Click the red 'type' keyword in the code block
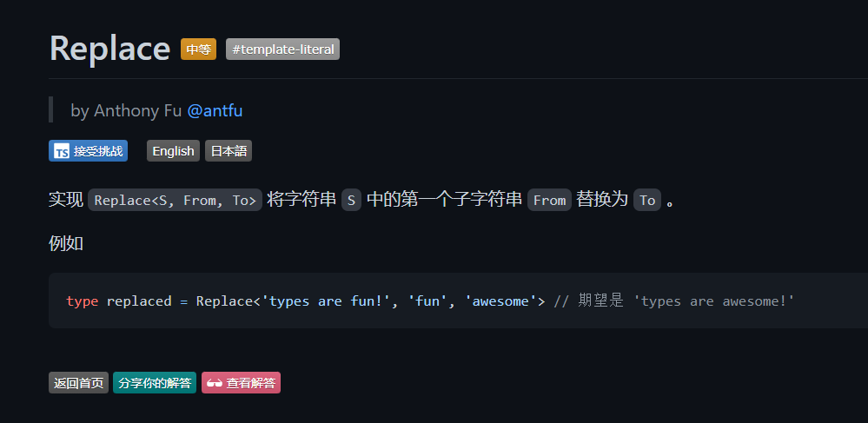 (x=83, y=301)
